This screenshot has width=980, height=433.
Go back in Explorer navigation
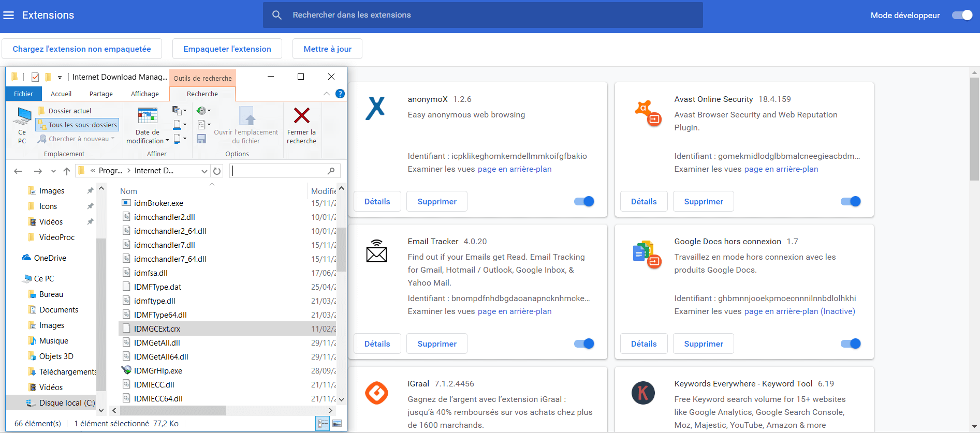click(18, 171)
